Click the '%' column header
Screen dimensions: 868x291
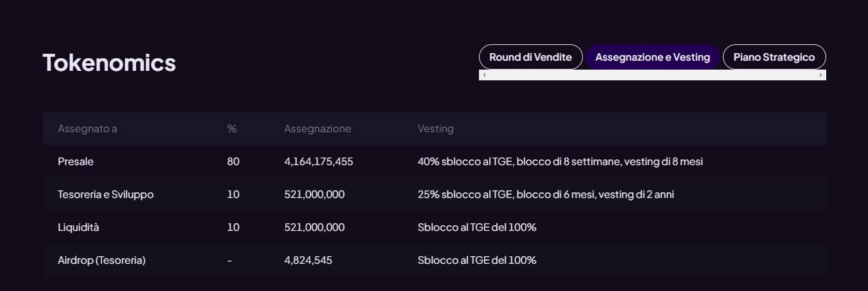(232, 128)
